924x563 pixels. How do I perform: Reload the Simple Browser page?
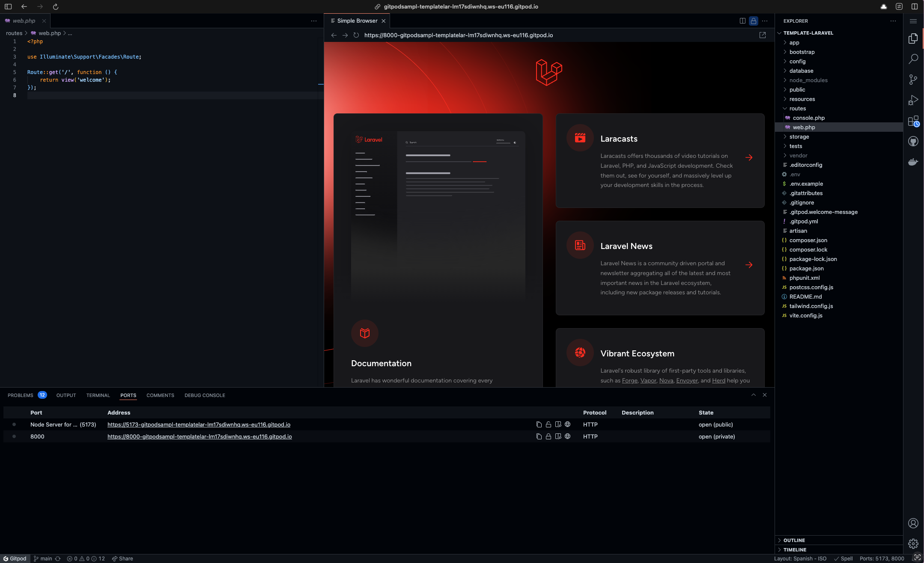356,35
